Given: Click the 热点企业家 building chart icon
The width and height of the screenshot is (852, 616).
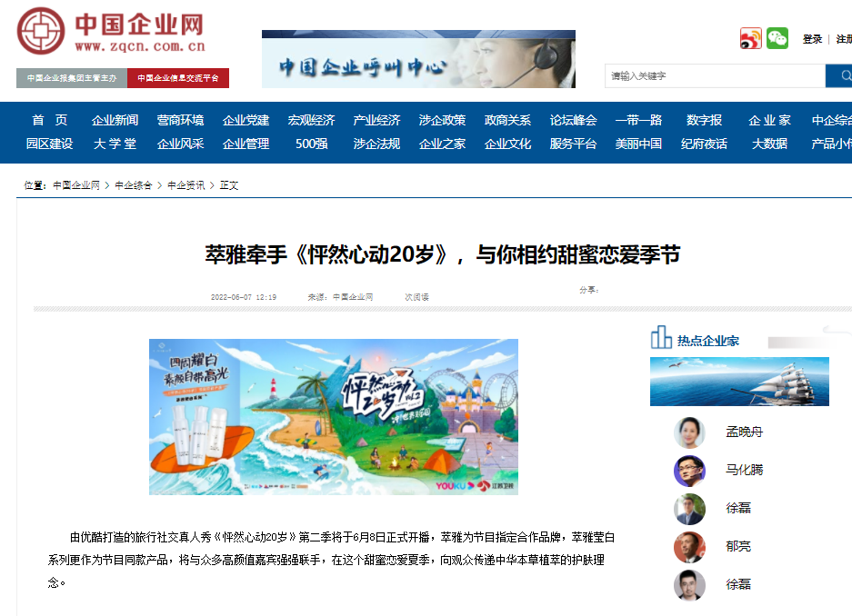Looking at the screenshot, I should click(661, 338).
